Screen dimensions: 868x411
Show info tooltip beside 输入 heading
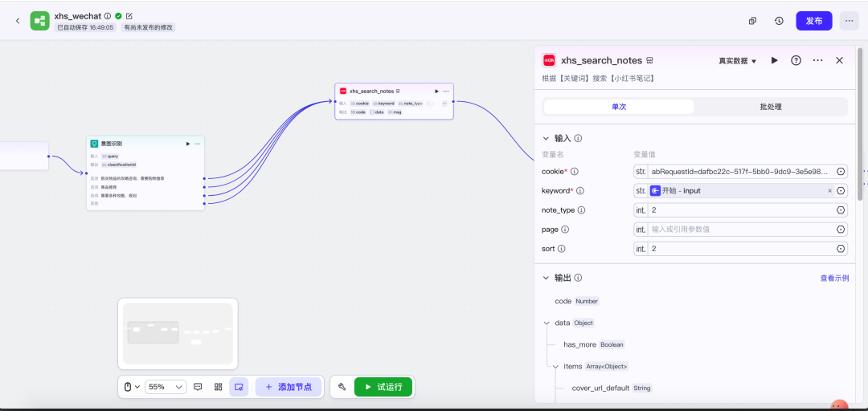pyautogui.click(x=578, y=138)
